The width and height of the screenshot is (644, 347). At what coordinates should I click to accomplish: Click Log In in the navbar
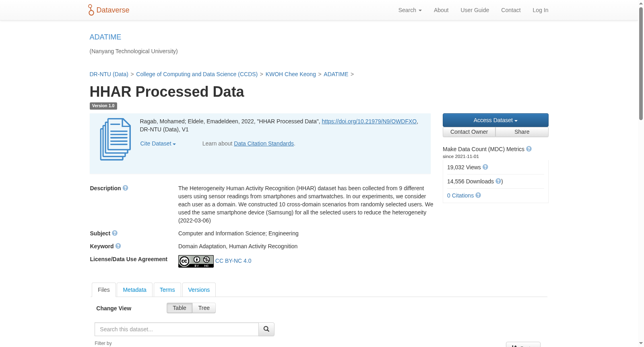click(541, 10)
